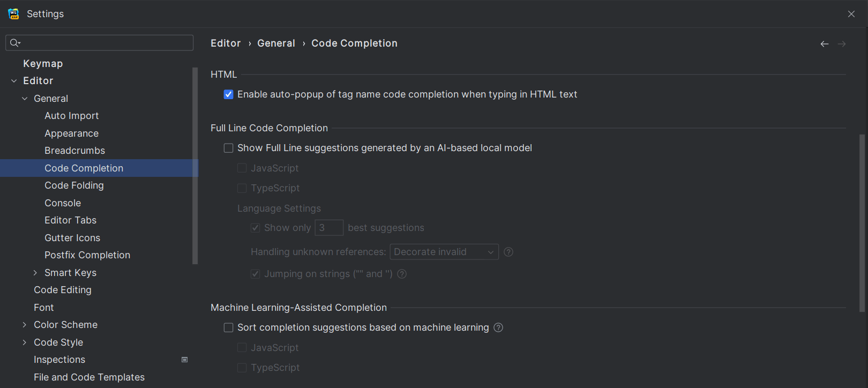Viewport: 868px width, 388px height.
Task: Click General in the breadcrumb path
Action: pyautogui.click(x=276, y=43)
